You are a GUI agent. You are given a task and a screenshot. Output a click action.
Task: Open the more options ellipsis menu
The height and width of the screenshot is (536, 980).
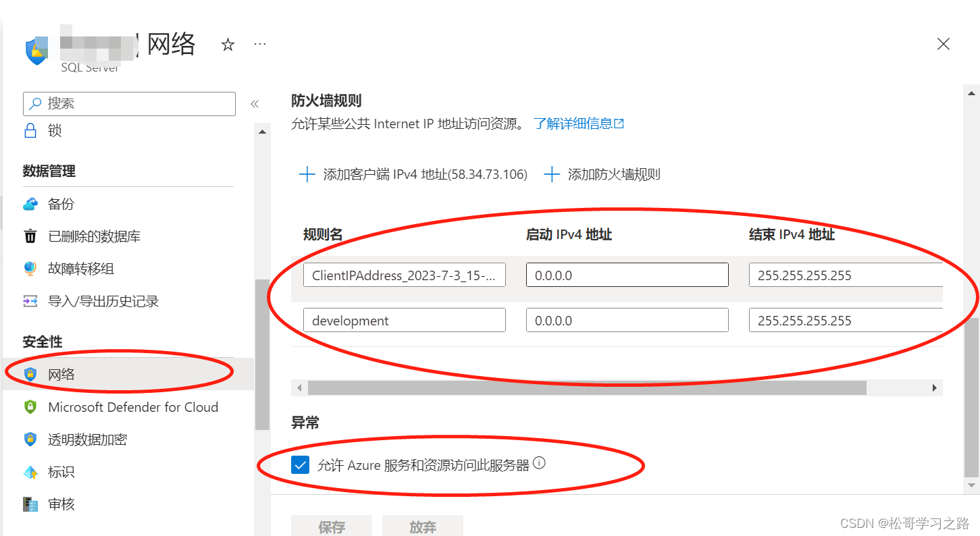tap(260, 44)
